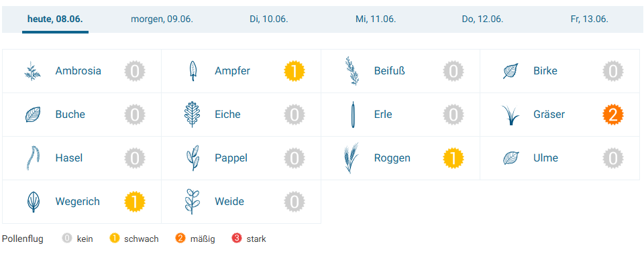Screen dimensions: 644x262
Task: Click the Eiche oak leaf icon
Action: (x=192, y=115)
